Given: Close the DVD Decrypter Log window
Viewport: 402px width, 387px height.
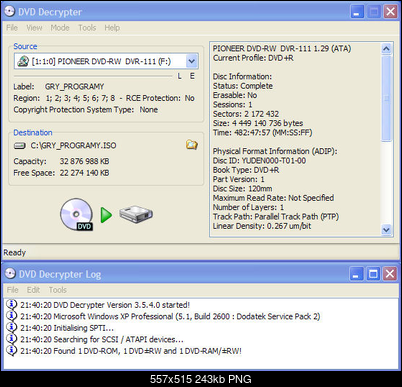Looking at the screenshot, I should click(x=390, y=274).
